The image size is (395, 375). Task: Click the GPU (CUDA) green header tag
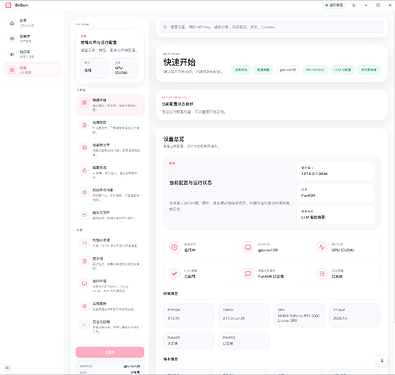(x=315, y=70)
